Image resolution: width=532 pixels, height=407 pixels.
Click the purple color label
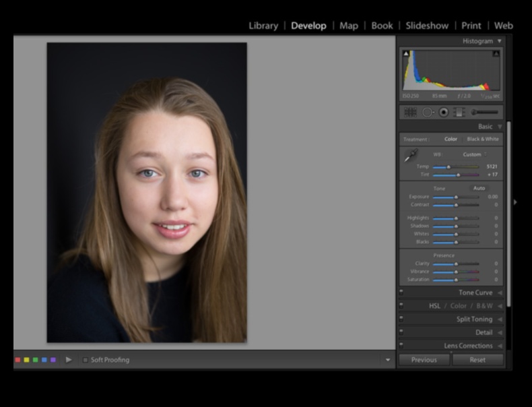[x=53, y=360]
